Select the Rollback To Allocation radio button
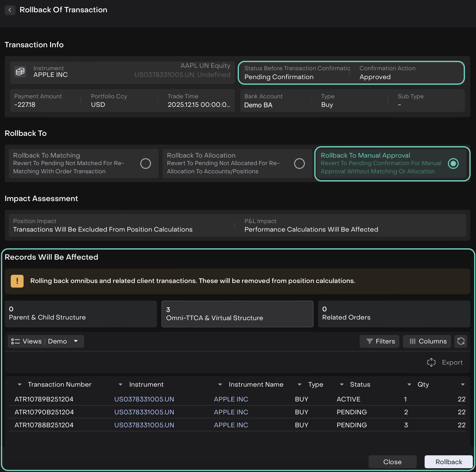The height and width of the screenshot is (472, 476). pos(299,164)
